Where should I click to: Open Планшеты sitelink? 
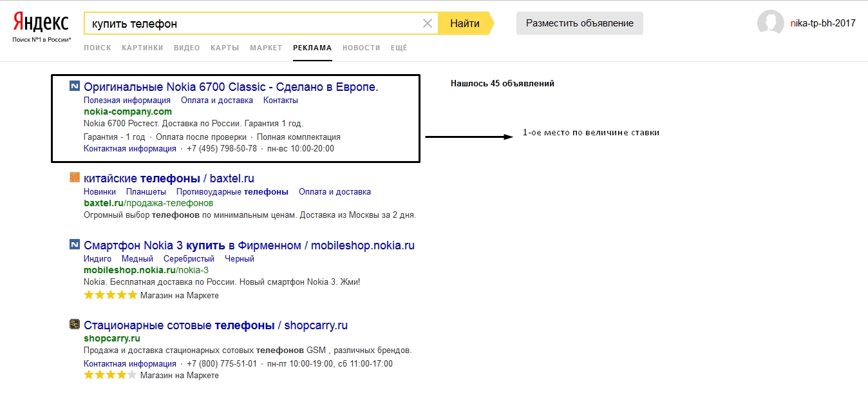point(146,191)
